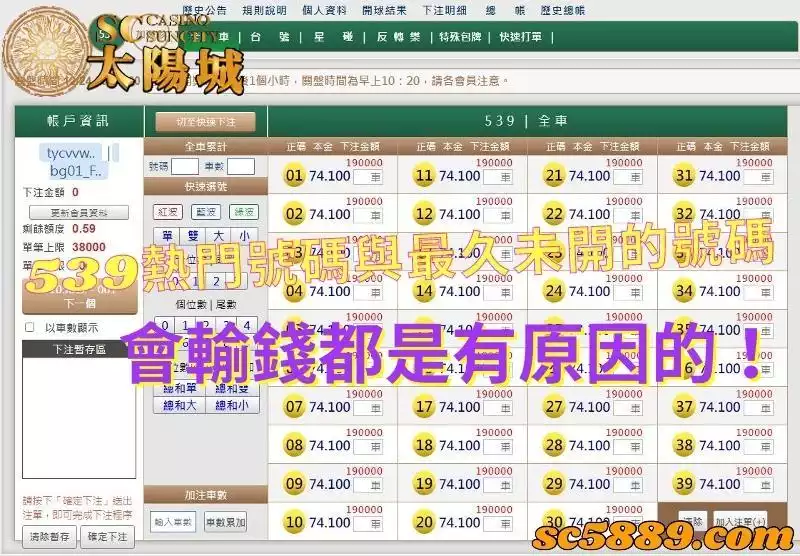Select number ball 28

[x=554, y=446]
